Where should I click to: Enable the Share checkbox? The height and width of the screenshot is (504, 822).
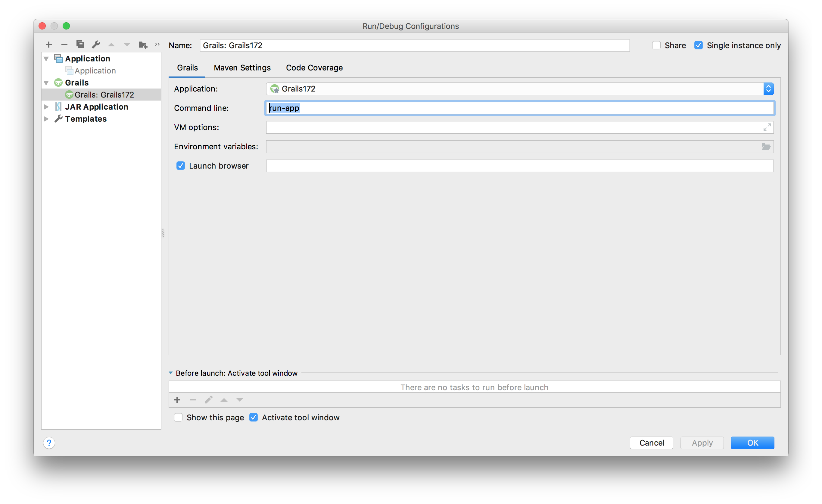pos(656,45)
